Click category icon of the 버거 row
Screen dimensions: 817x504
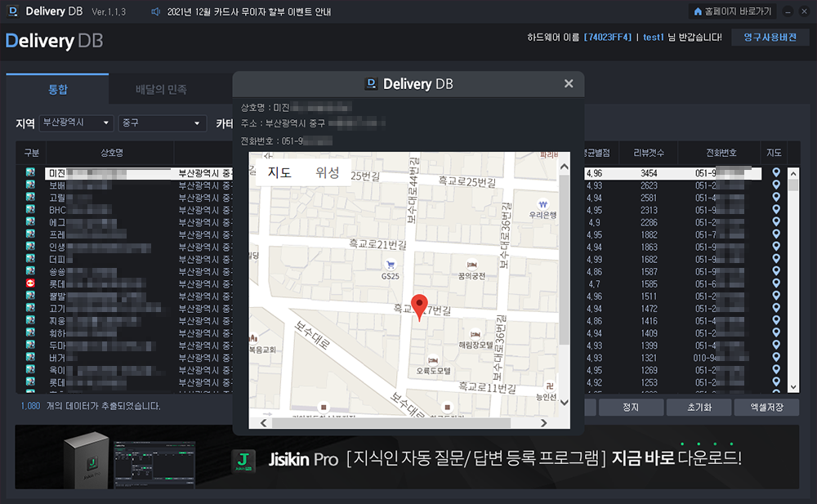[31, 357]
